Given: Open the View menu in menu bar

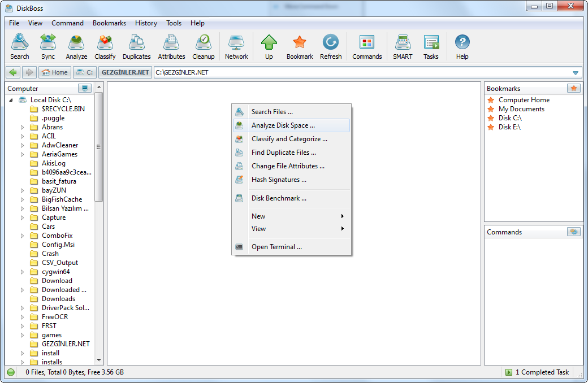Looking at the screenshot, I should [x=35, y=23].
